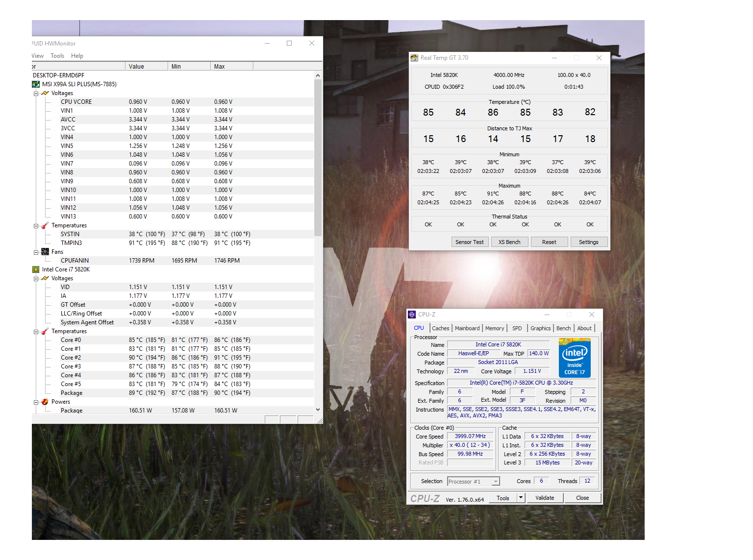Open the CPU-Z Tools dropdown arrow
Image resolution: width=753 pixels, height=560 pixels.
[521, 498]
